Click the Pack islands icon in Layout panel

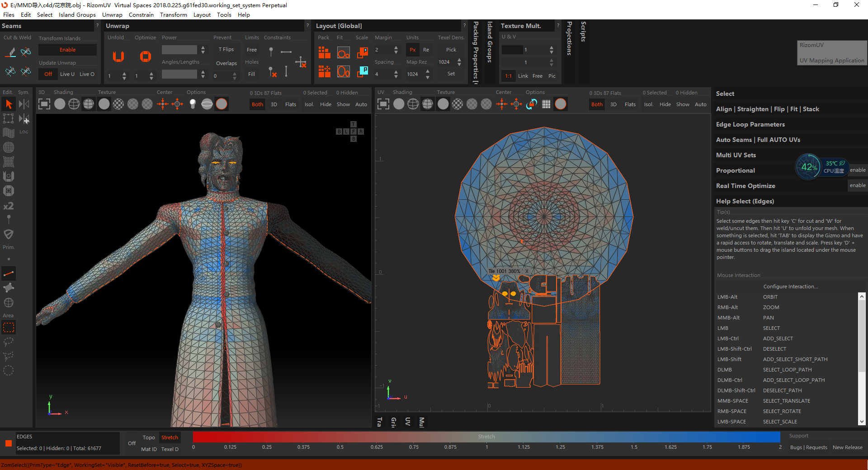[324, 52]
